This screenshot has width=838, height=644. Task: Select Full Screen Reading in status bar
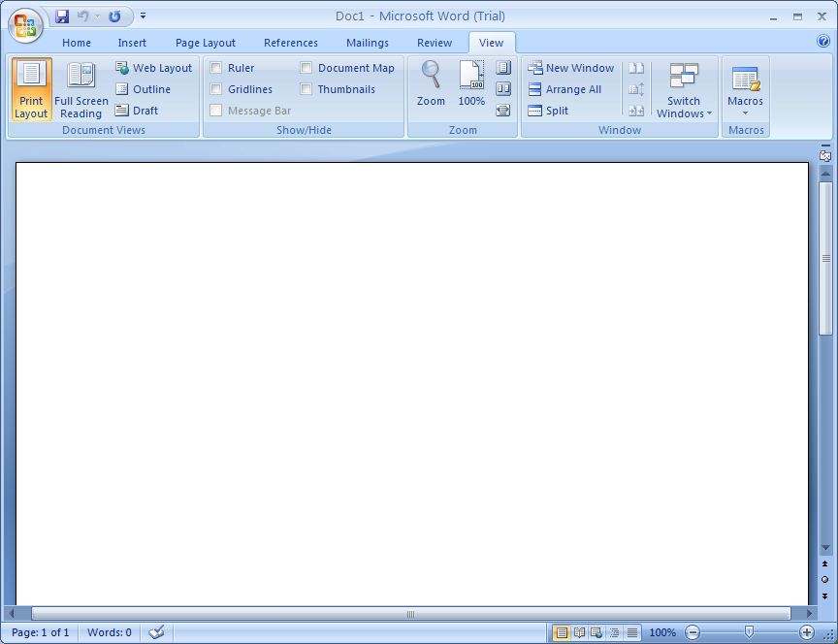[x=579, y=632]
